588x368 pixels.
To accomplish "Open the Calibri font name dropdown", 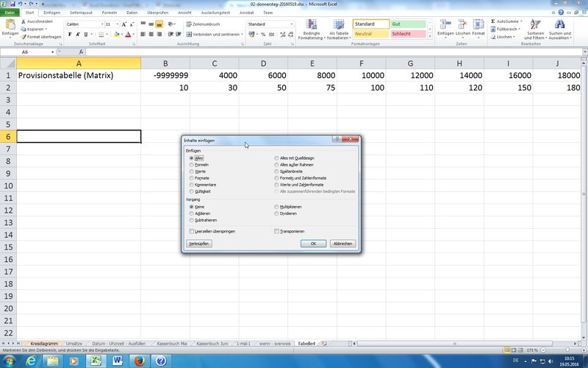I will pos(100,24).
